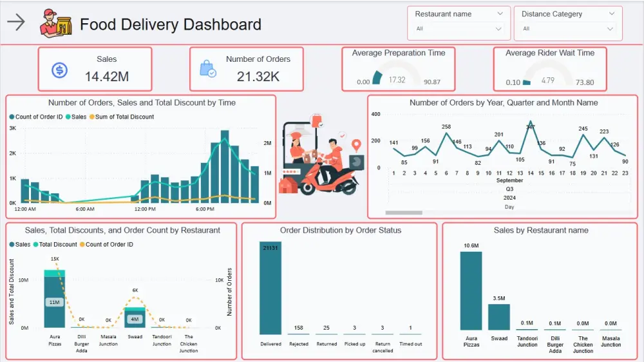Click the Food Delivery Dashboard title
Viewport: 644px width, 362px height.
[171, 24]
